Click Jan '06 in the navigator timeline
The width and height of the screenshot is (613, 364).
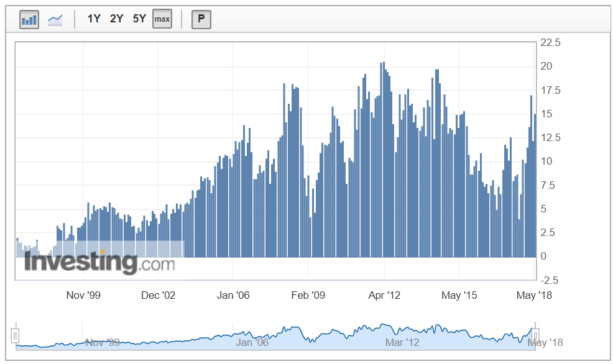[x=252, y=342]
